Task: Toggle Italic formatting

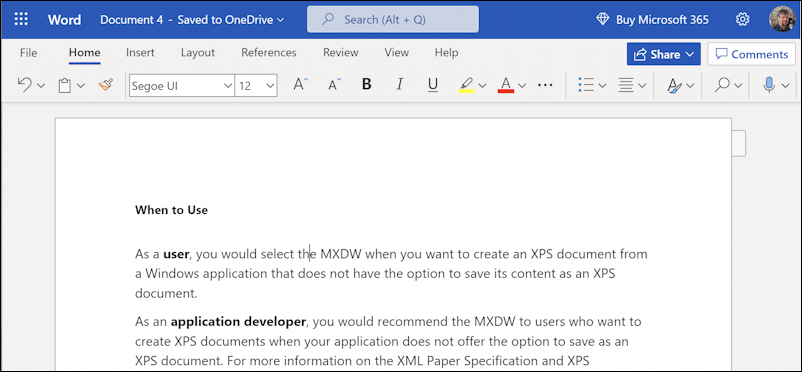Action: (x=400, y=85)
